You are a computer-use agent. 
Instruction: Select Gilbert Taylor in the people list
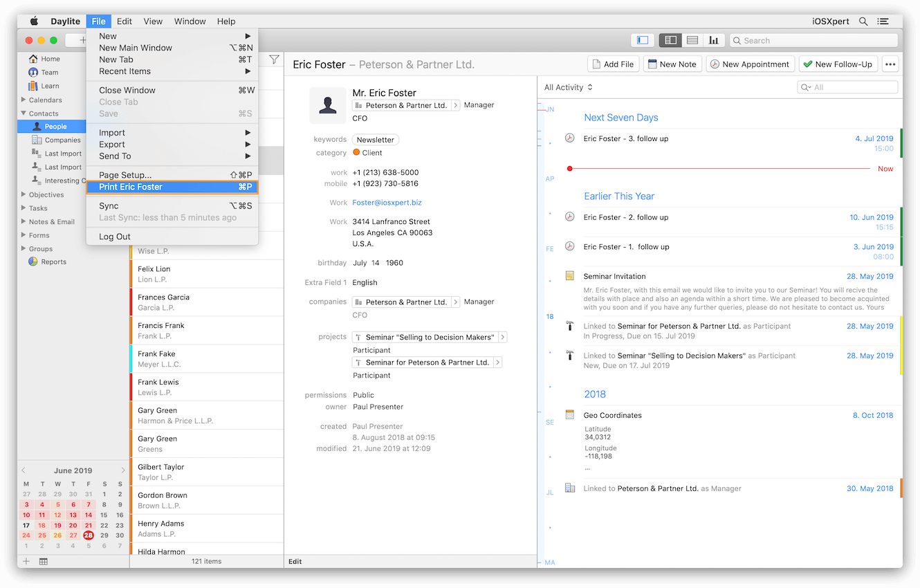[207, 472]
